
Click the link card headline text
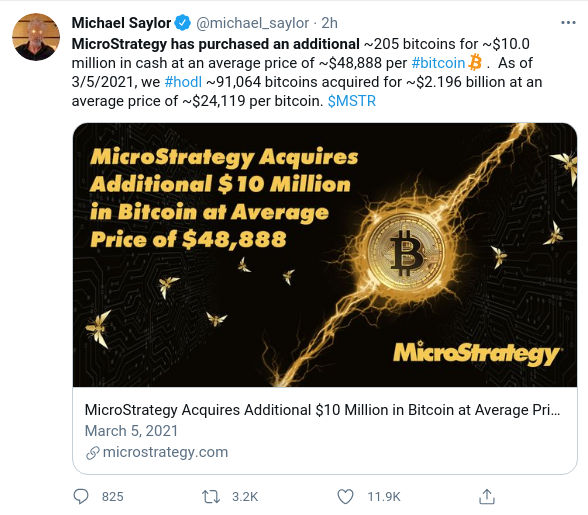[322, 410]
